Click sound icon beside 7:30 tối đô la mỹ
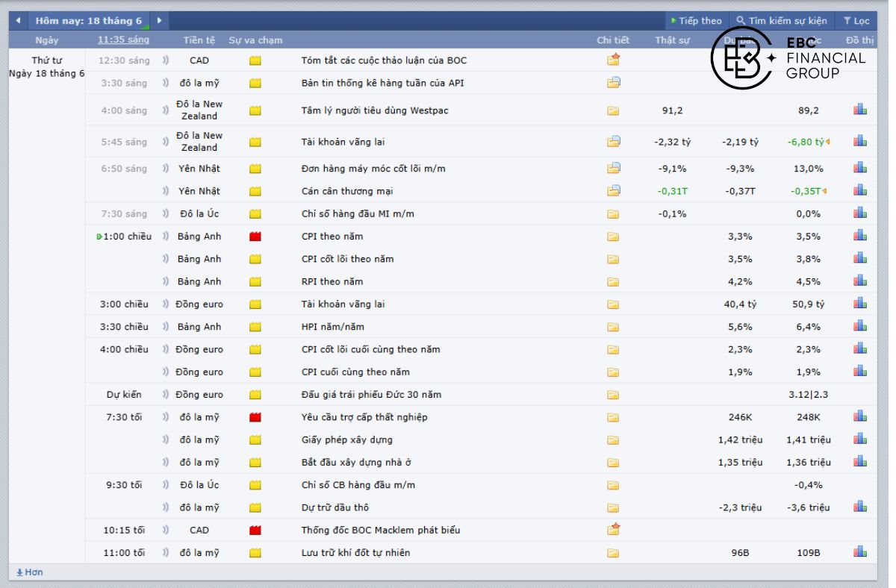This screenshot has width=896, height=588. click(166, 417)
